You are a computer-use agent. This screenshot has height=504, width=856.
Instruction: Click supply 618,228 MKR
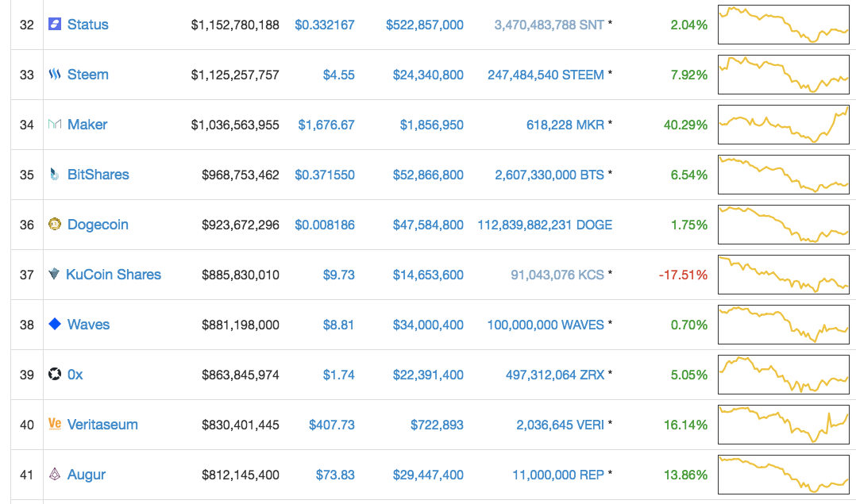565,125
